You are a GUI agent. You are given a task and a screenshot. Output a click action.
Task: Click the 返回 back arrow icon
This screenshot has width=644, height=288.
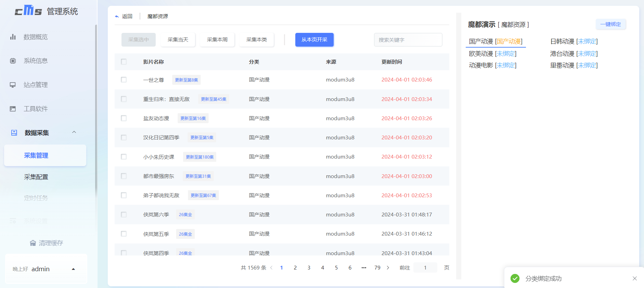[x=117, y=16]
